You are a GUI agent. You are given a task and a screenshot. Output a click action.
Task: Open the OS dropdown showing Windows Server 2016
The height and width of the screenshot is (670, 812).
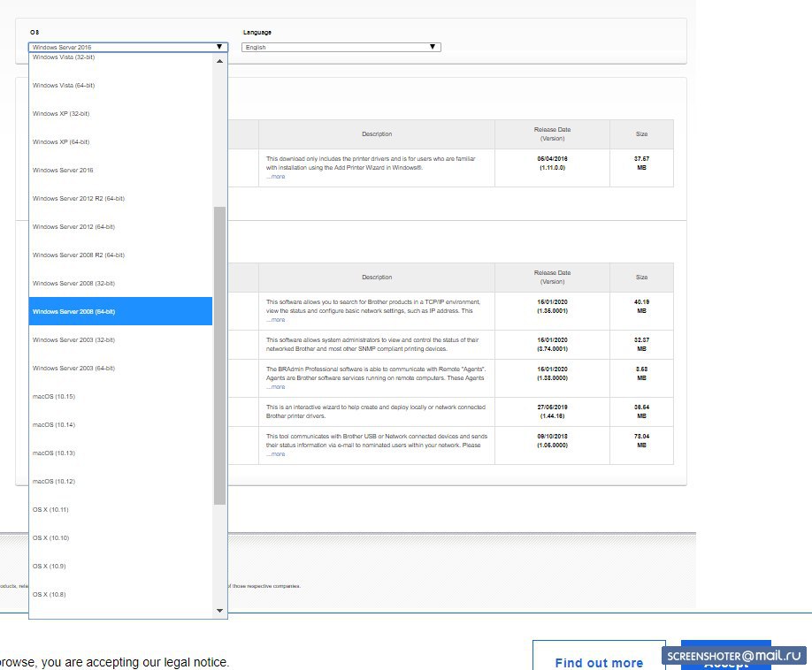pos(128,47)
